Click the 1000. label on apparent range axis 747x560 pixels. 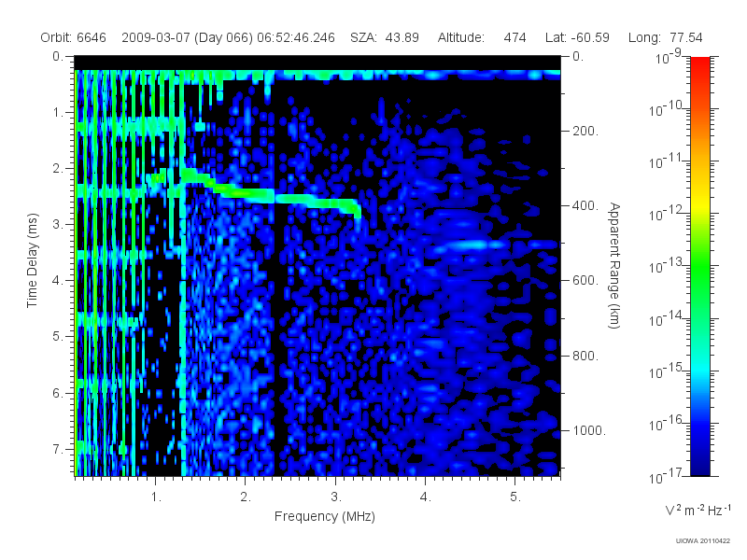pos(589,430)
